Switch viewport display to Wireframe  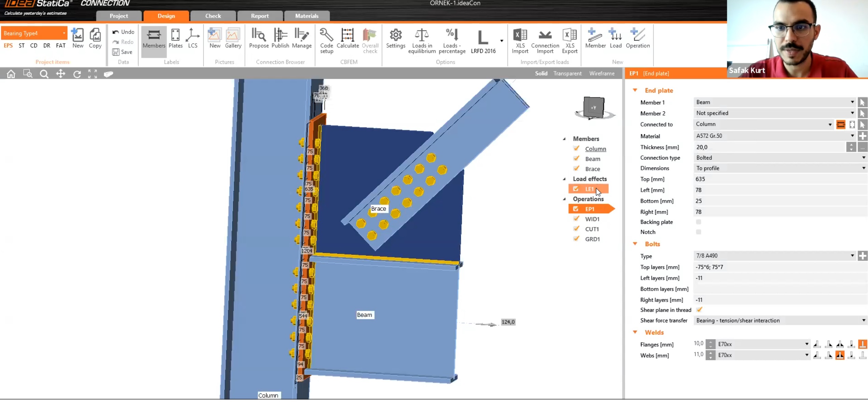tap(602, 73)
